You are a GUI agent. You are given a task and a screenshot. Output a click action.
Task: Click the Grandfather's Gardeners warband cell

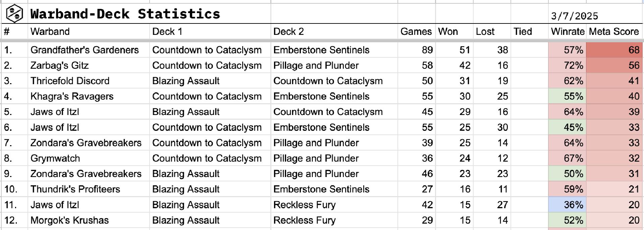point(89,50)
